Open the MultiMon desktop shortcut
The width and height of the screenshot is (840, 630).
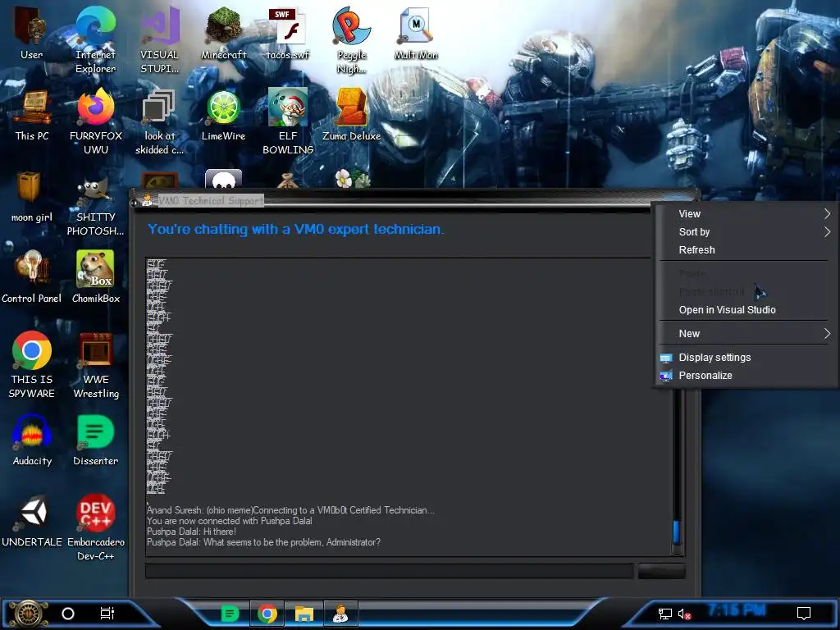pyautogui.click(x=416, y=33)
